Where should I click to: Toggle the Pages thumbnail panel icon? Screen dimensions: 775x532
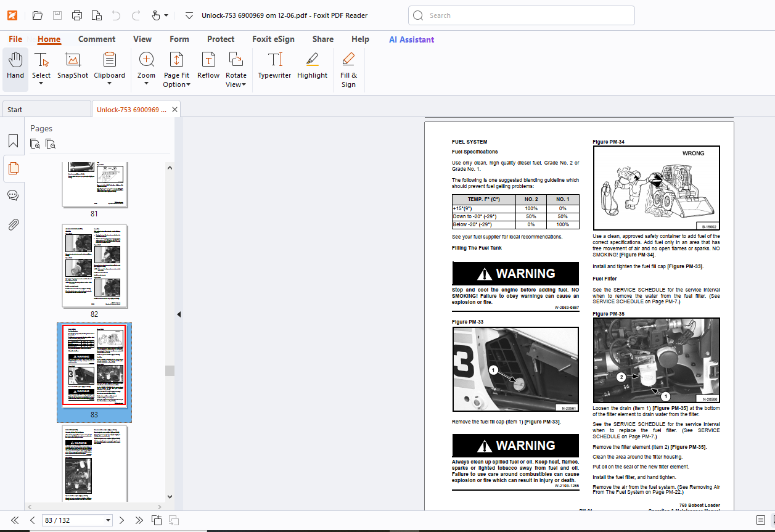[13, 168]
